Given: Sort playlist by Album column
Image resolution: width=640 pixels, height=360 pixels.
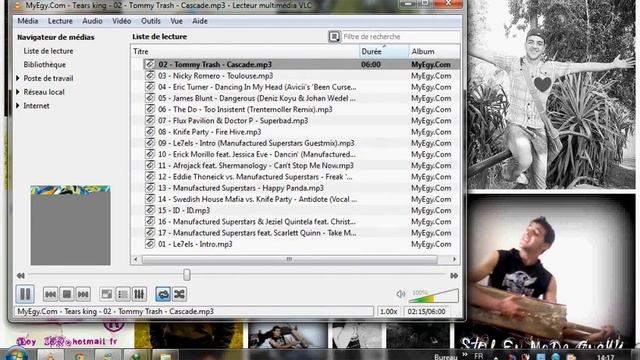Looking at the screenshot, I should [434, 51].
